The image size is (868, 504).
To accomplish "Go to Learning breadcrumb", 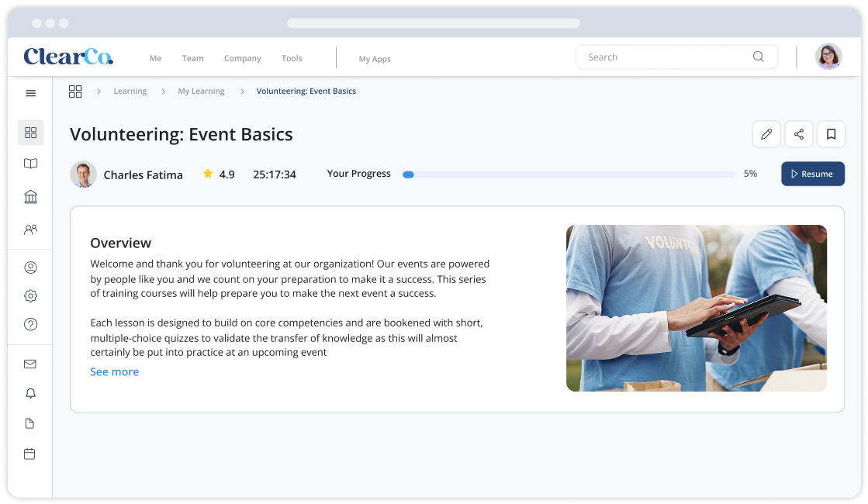I will pyautogui.click(x=130, y=91).
